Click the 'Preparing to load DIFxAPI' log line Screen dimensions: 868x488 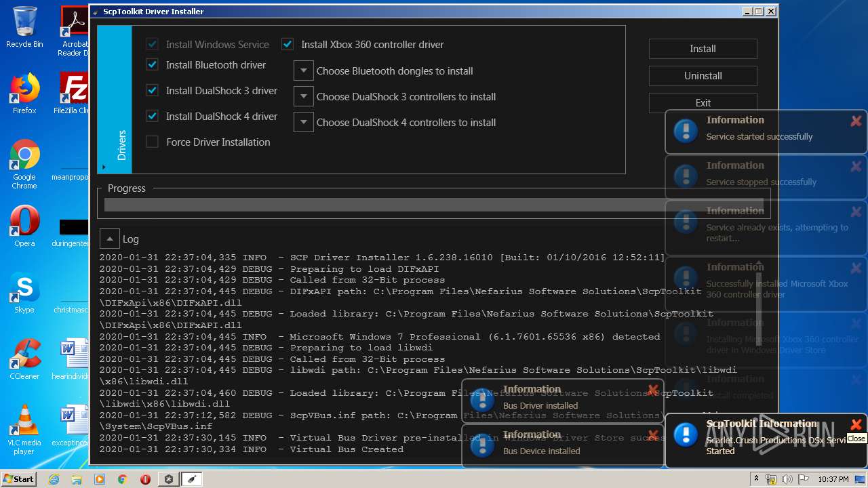269,268
